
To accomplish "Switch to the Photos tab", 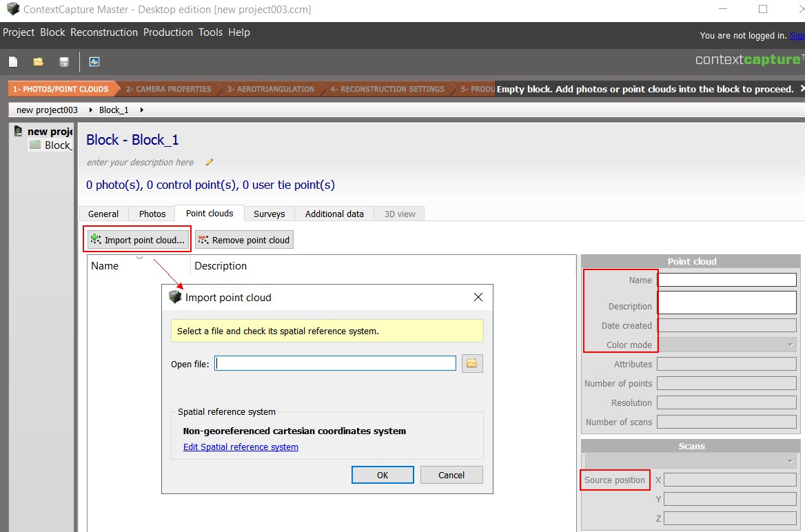I will 152,214.
